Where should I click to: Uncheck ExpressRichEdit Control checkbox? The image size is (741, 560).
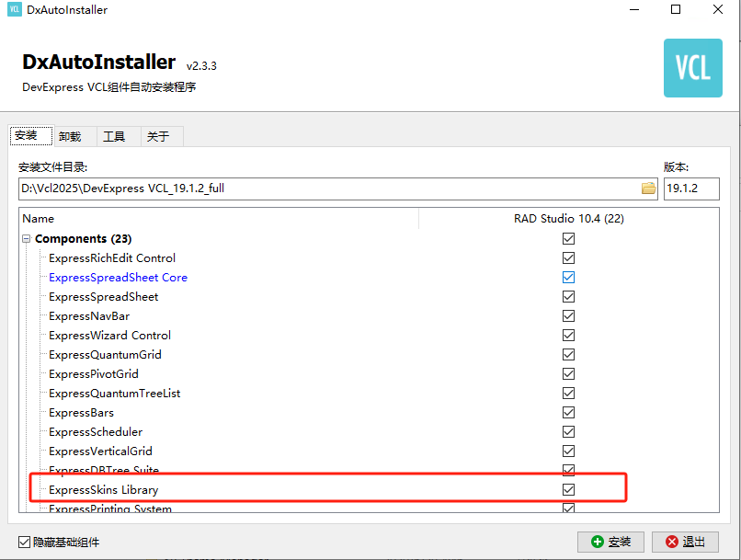(568, 258)
